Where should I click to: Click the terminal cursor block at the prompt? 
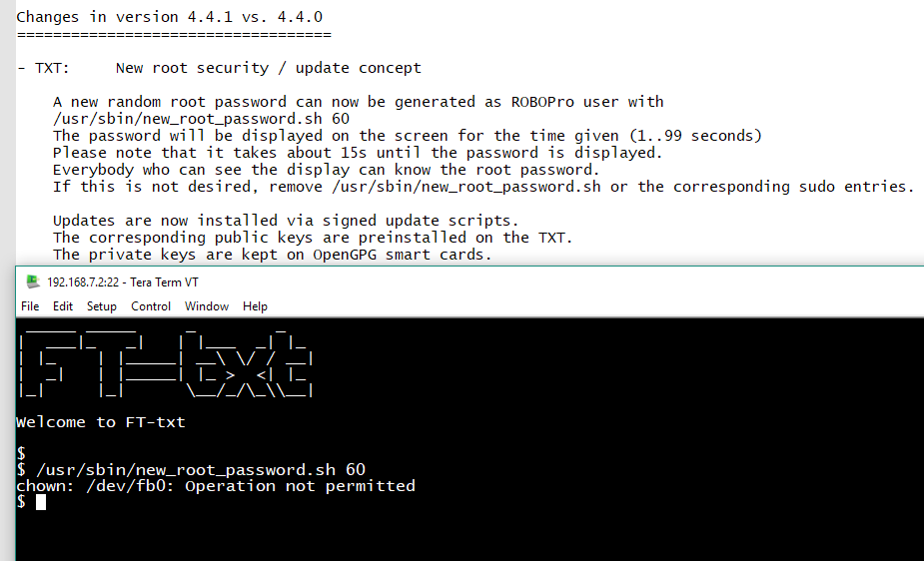pyautogui.click(x=41, y=502)
